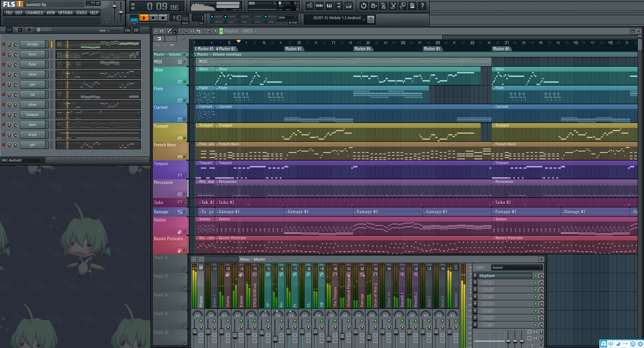Click the Record transport button

point(163,18)
